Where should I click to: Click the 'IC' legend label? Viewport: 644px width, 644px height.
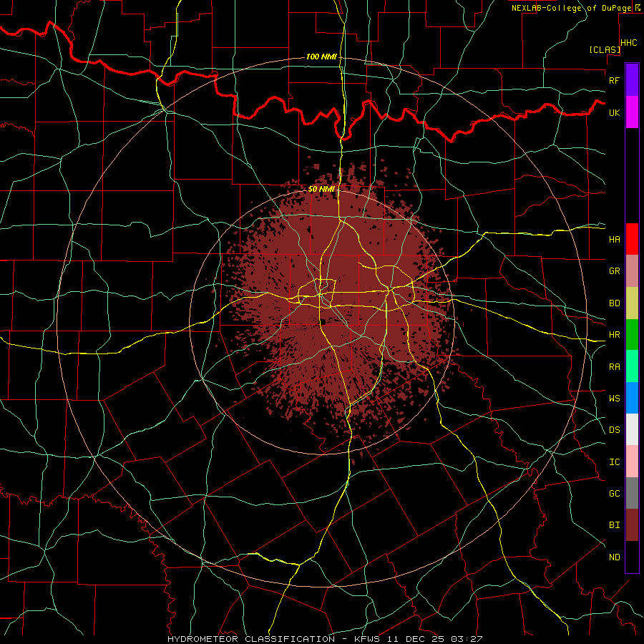click(615, 462)
